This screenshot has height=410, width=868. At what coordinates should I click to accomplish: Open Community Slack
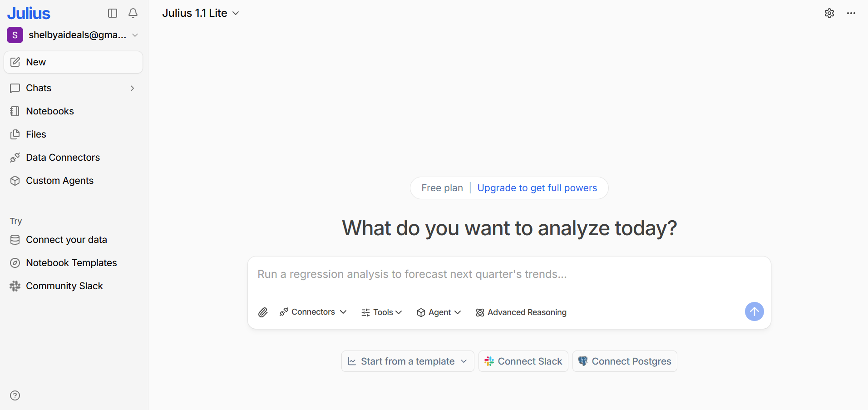(x=64, y=286)
